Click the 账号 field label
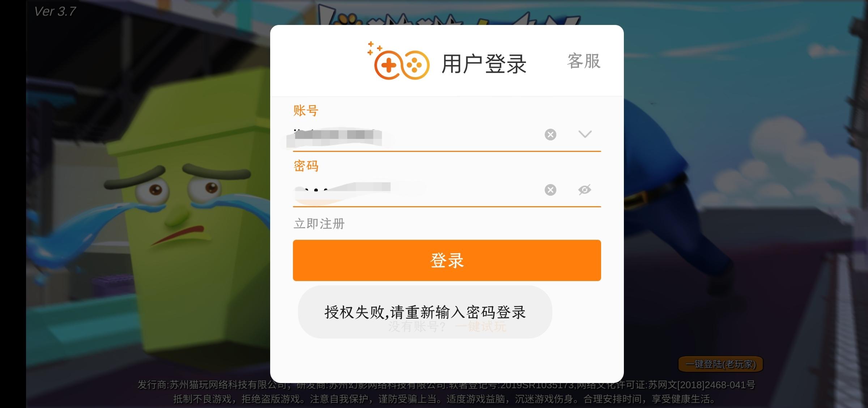Image resolution: width=868 pixels, height=408 pixels. click(306, 110)
